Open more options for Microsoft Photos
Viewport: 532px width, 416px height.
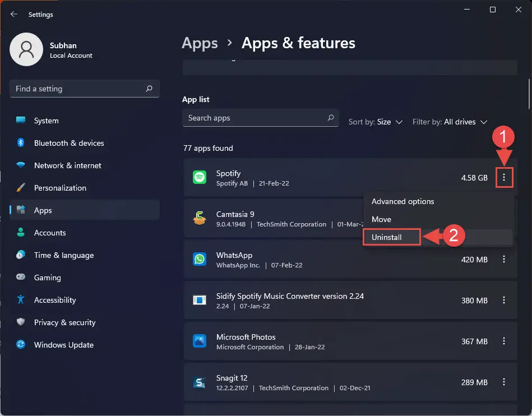click(x=504, y=341)
